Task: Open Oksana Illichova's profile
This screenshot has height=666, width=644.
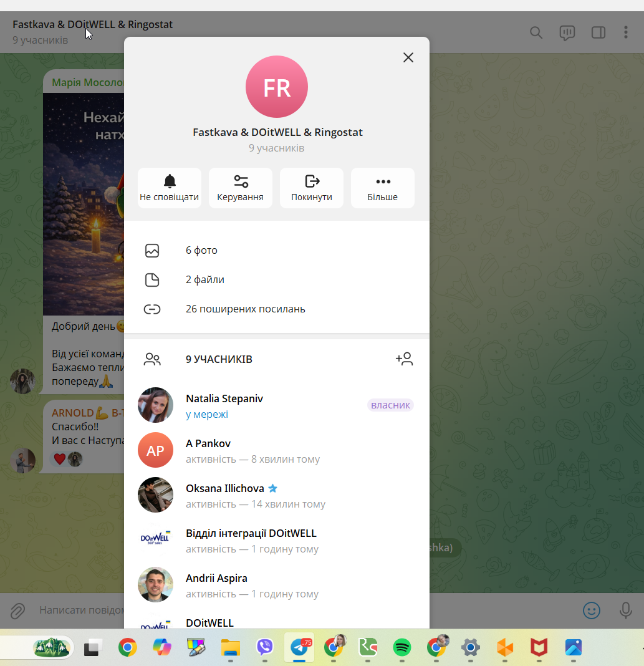Action: click(x=277, y=495)
